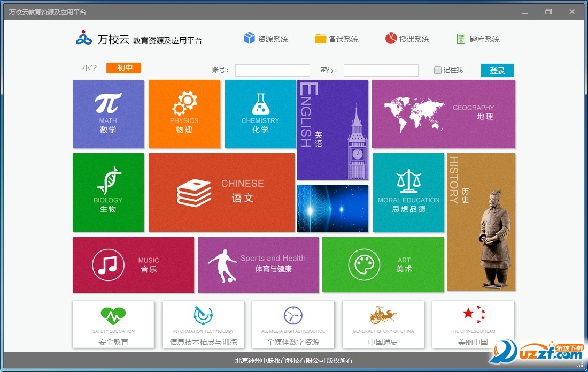The width and height of the screenshot is (588, 372).
Task: Open All Media Digital Resource 全媒体数字资源 card
Action: pos(293,324)
